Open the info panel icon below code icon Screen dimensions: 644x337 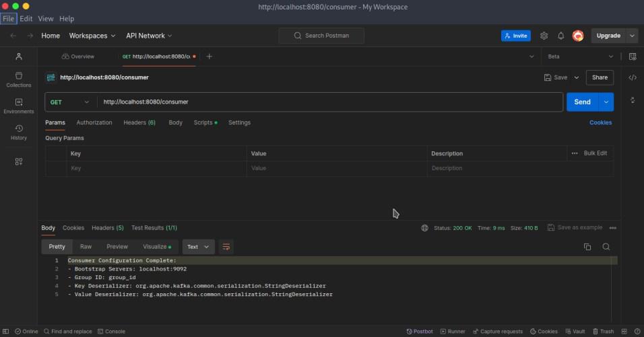click(633, 100)
